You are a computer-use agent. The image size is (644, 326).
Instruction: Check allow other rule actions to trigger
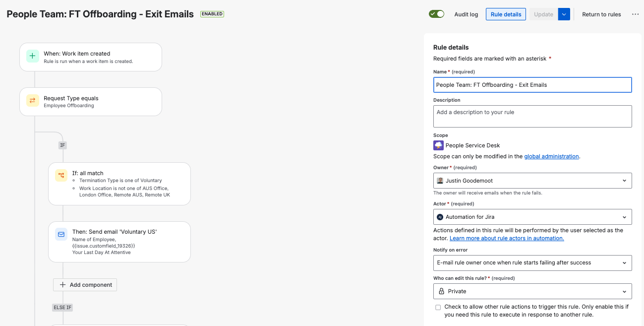[438, 308]
